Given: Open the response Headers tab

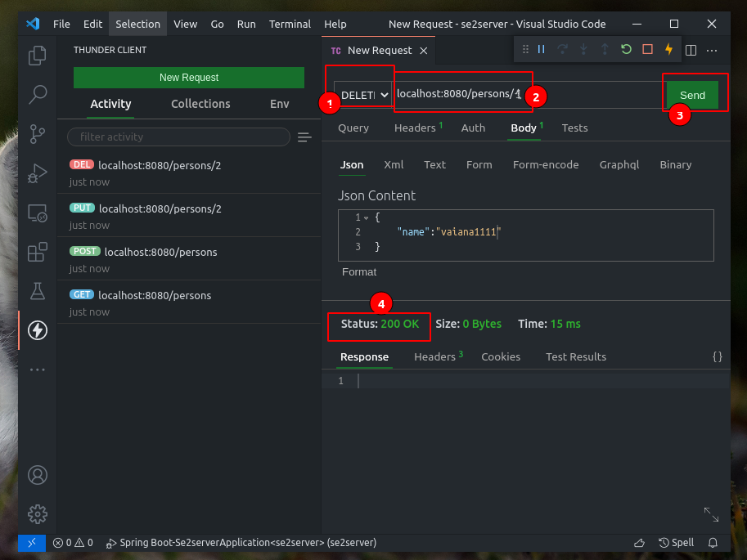Looking at the screenshot, I should pyautogui.click(x=438, y=356).
